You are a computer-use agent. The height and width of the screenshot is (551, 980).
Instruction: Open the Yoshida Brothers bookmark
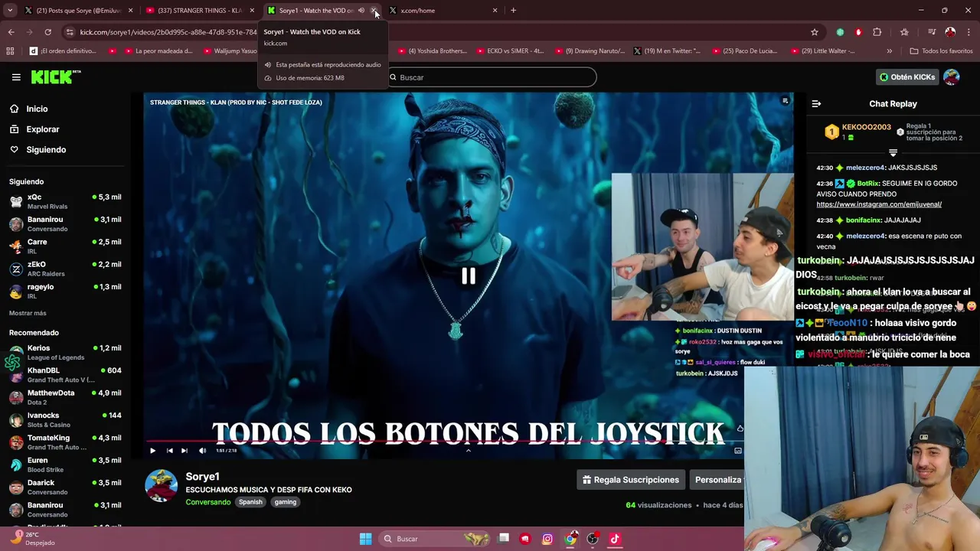click(x=433, y=51)
